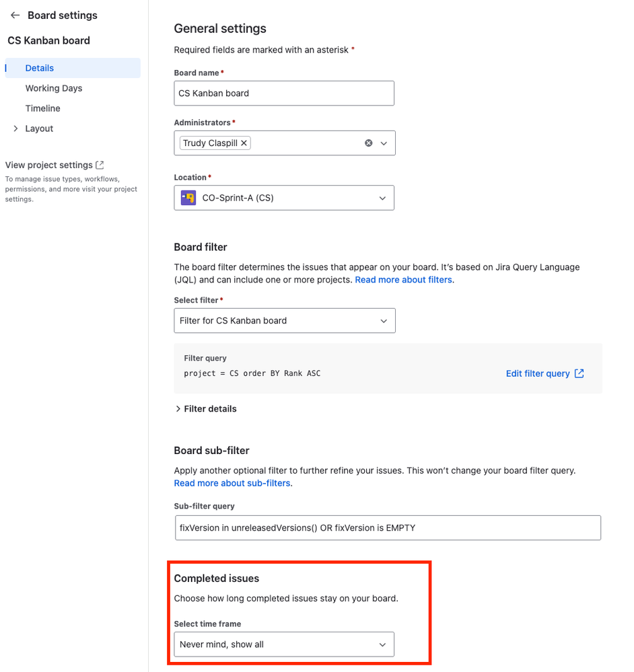Open the Select filter dropdown
Viewport: 634px width, 672px height.
tap(285, 321)
